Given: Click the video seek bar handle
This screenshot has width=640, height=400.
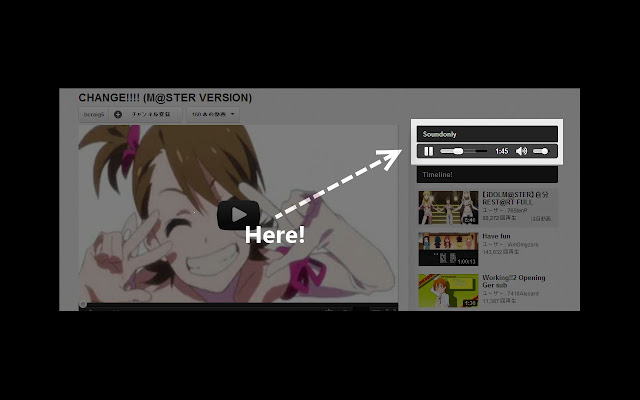Looking at the screenshot, I should 83,304.
